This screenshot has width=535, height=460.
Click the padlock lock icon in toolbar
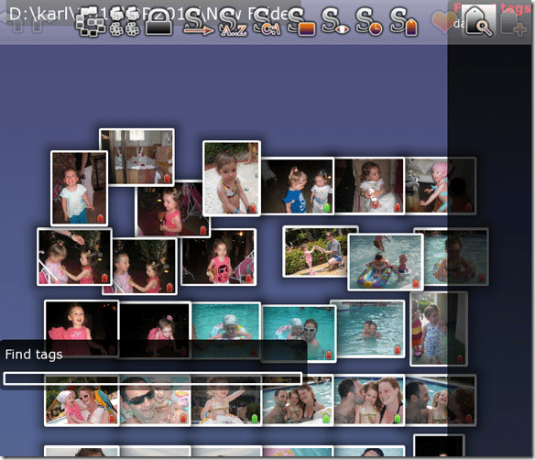(159, 22)
